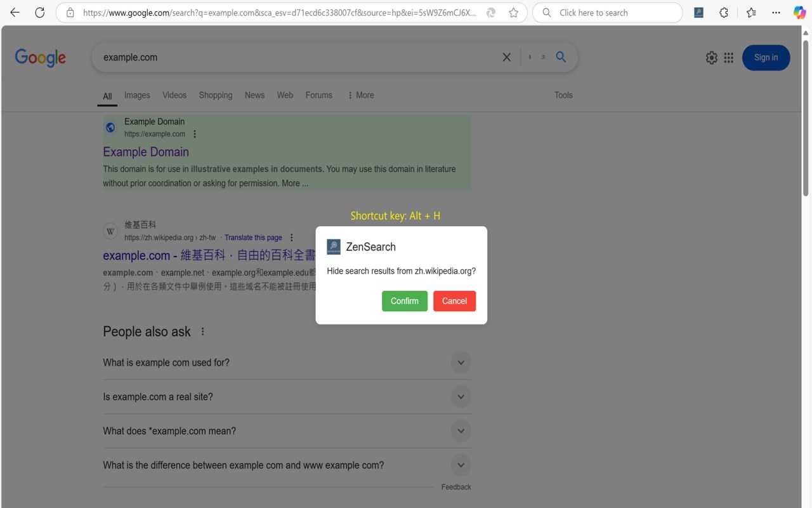Open the Extensions puzzle icon
Viewport: 812px width, 508px height.
(x=724, y=13)
